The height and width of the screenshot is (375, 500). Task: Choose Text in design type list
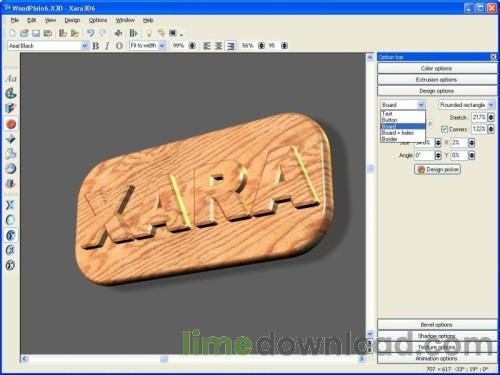[403, 113]
